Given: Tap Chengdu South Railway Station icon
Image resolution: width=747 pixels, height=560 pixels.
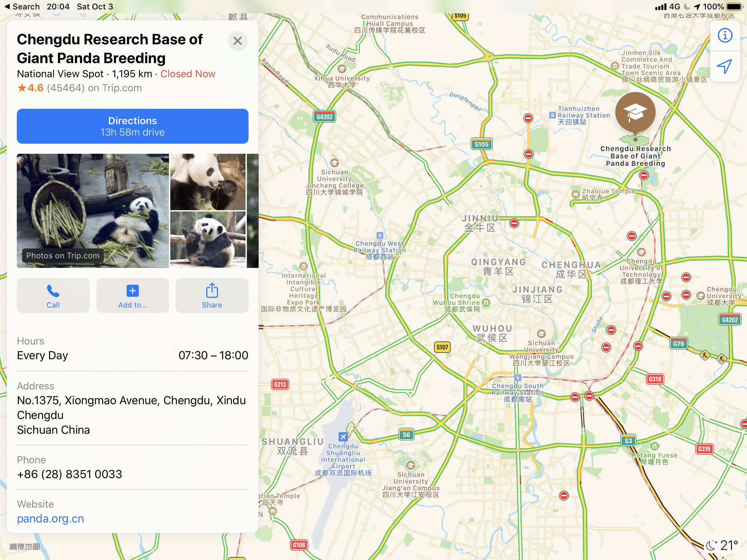Looking at the screenshot, I should point(518,378).
